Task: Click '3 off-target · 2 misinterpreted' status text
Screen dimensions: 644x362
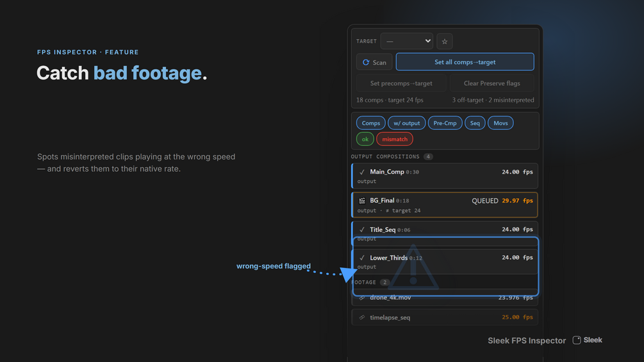Action: (x=493, y=100)
